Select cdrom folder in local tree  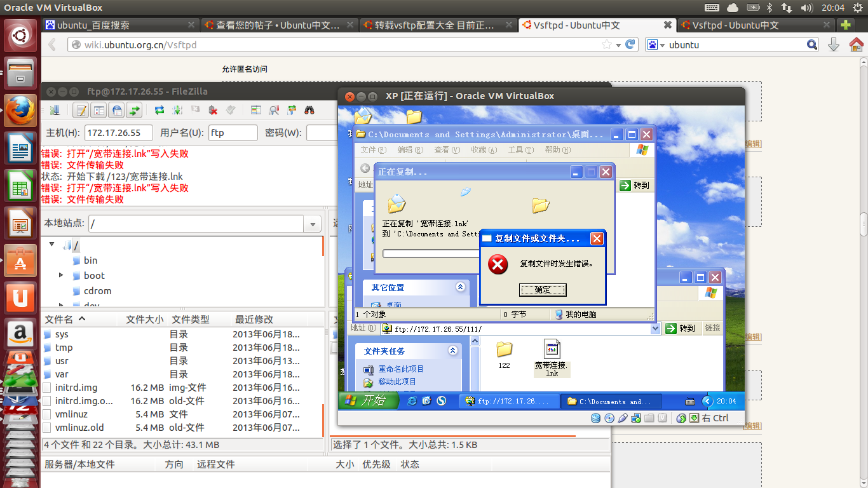97,291
